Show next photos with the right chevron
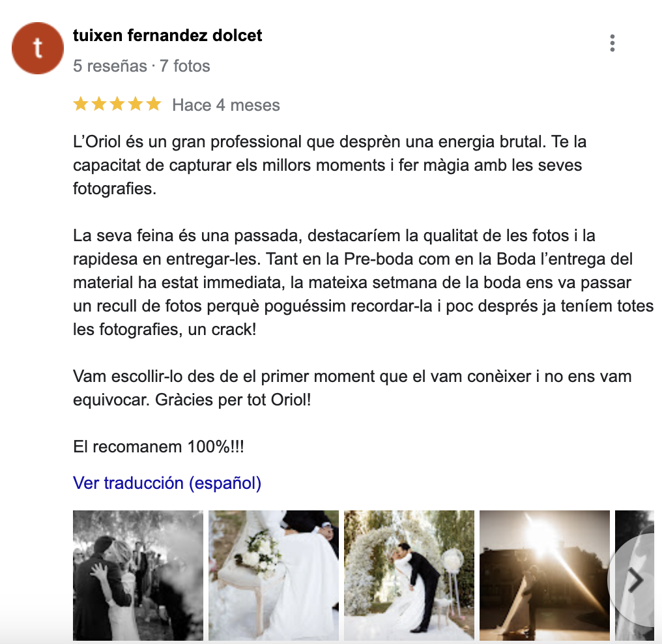Viewport: 662px width, 644px height. tap(635, 580)
